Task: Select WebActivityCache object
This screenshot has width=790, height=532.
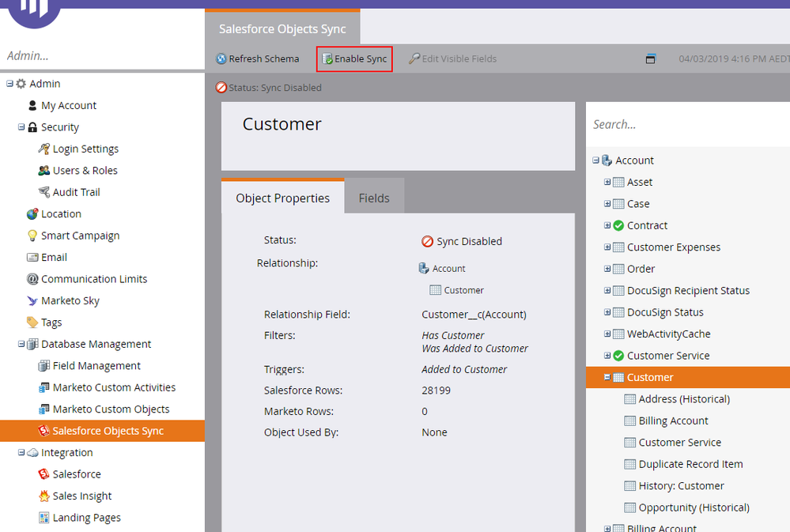Action: point(668,334)
